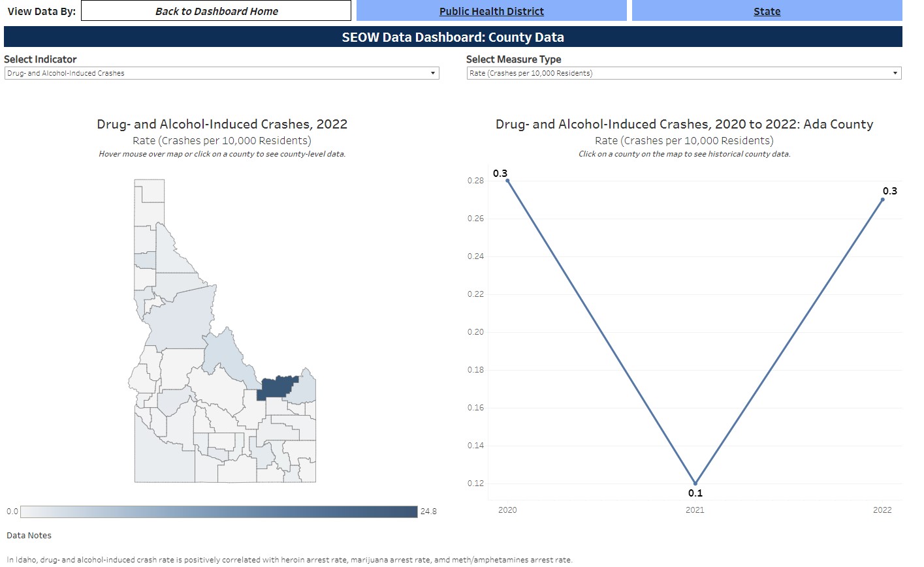Click the 2020 data point labeled 0.3
Viewport: 924px width, 567px height.
click(508, 181)
